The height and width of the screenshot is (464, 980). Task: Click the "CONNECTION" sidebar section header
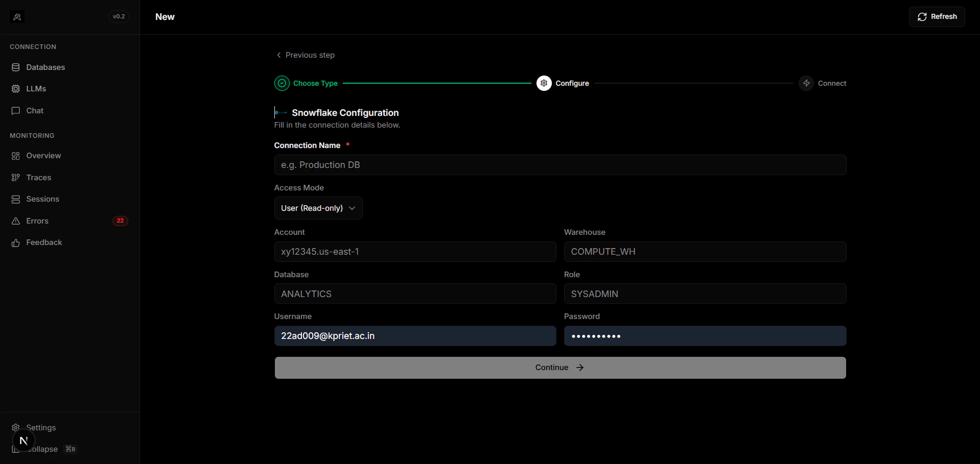pyautogui.click(x=33, y=47)
